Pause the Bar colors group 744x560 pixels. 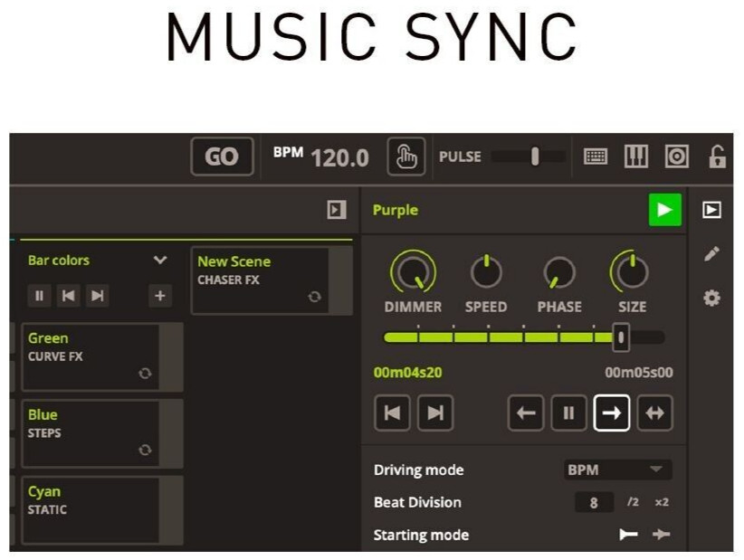(x=40, y=296)
